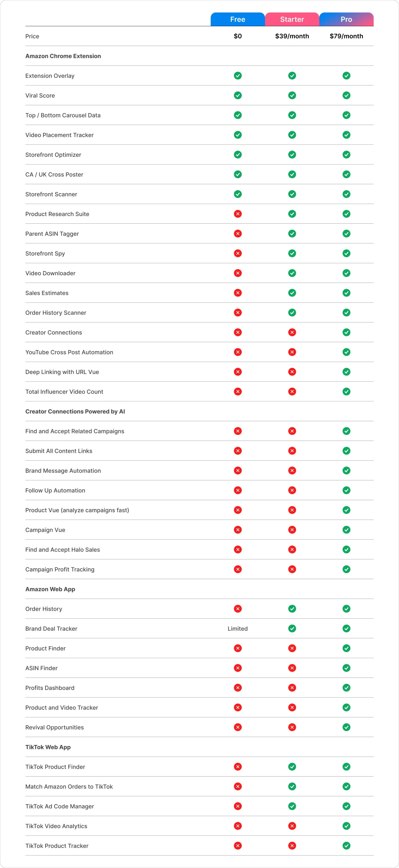The image size is (399, 868).
Task: Click Free plan X for TikTok Product Finder
Action: 238,767
